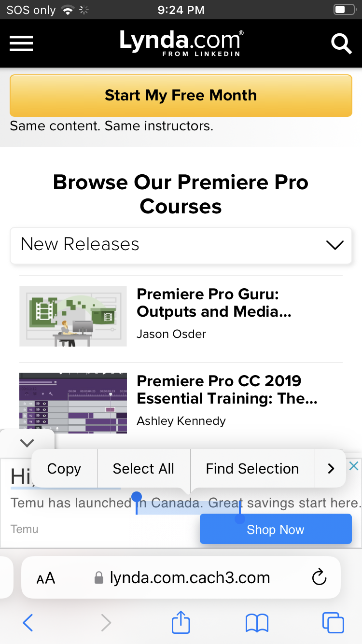The width and height of the screenshot is (362, 644).
Task: Tap the search magnifier icon
Action: (341, 43)
